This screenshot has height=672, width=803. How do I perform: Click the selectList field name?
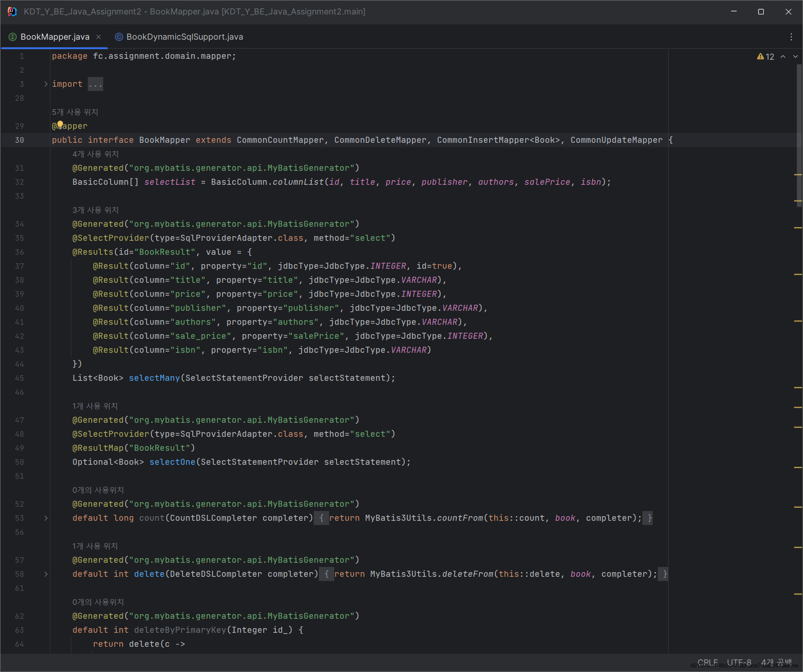point(170,182)
